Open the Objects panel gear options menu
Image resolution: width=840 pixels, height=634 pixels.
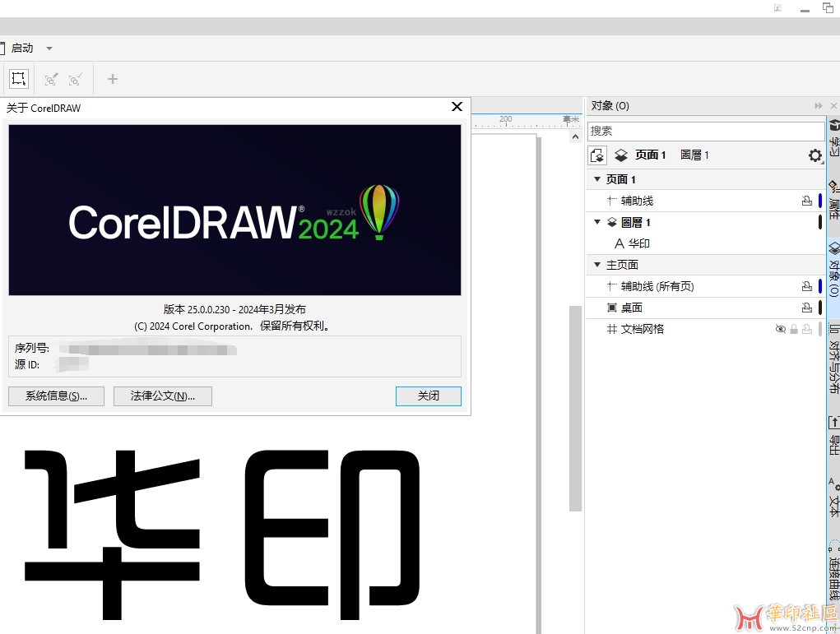(815, 155)
